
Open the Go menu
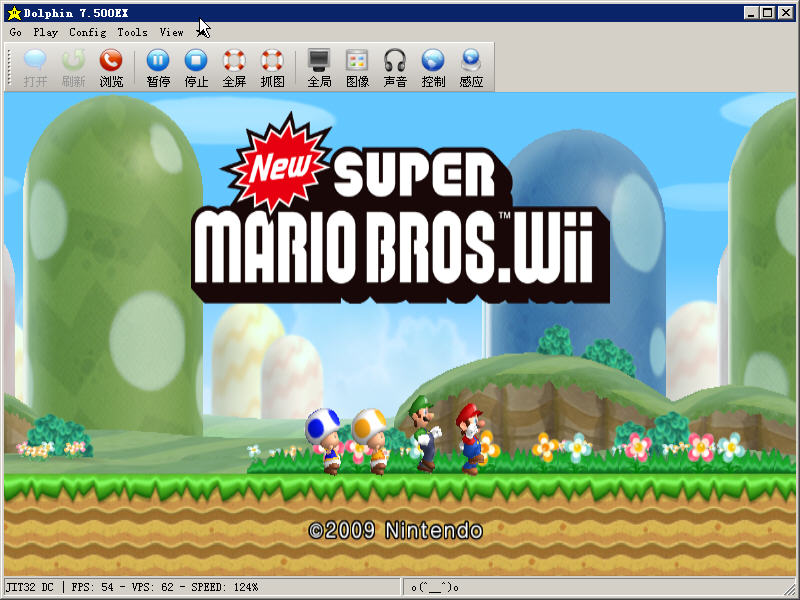(16, 32)
